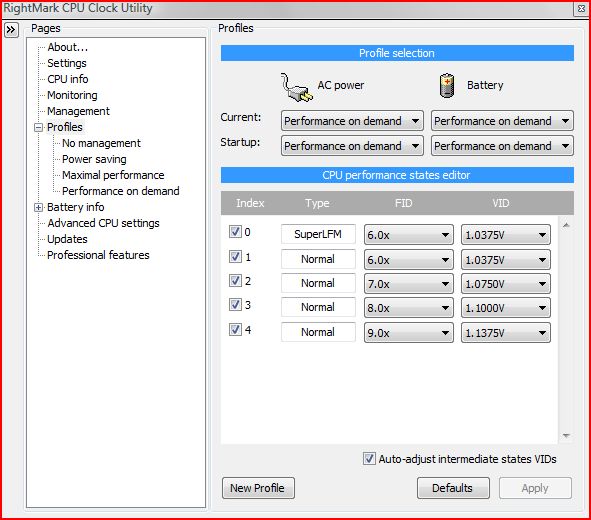This screenshot has height=520, width=591.
Task: Click the Defaults button
Action: click(x=453, y=488)
